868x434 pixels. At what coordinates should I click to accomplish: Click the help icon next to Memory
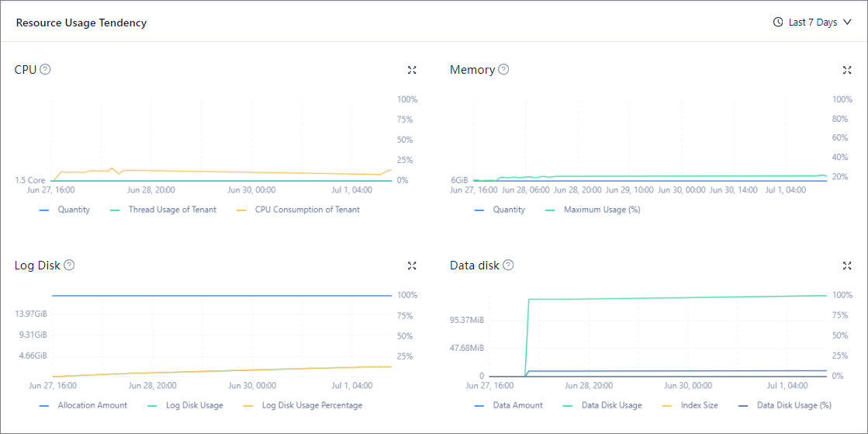pos(503,69)
